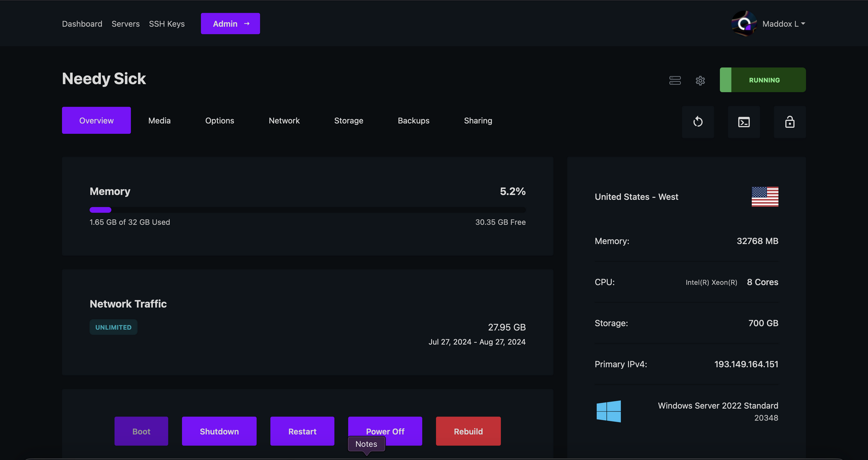
Task: Click the Windows logo icon
Action: (x=609, y=411)
